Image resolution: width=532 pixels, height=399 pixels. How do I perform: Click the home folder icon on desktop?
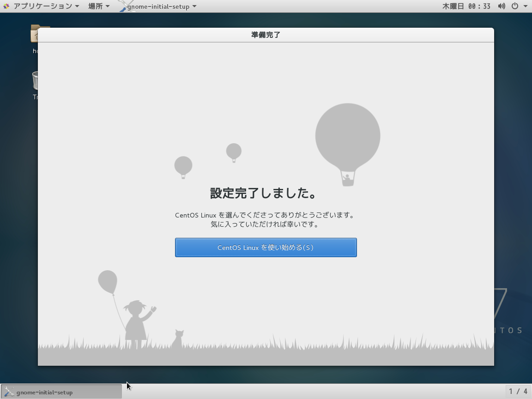35,33
